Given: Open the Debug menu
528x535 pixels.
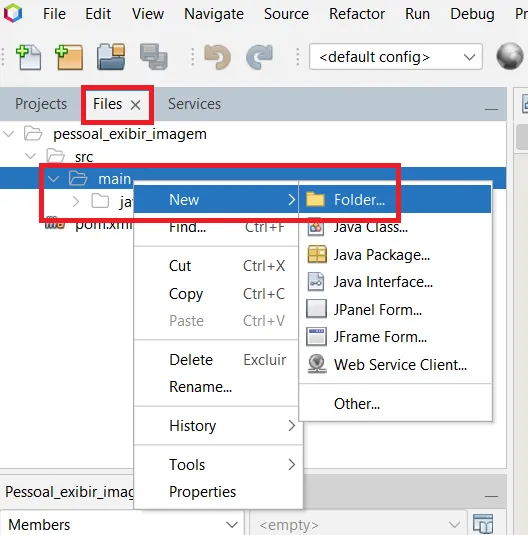Looking at the screenshot, I should tap(472, 14).
